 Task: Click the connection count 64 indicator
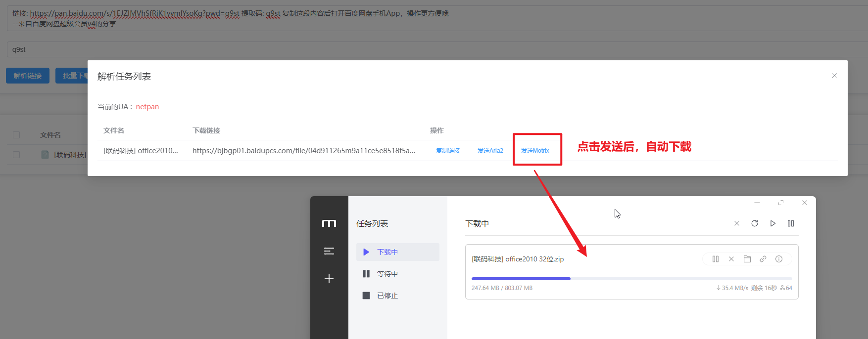tap(786, 288)
